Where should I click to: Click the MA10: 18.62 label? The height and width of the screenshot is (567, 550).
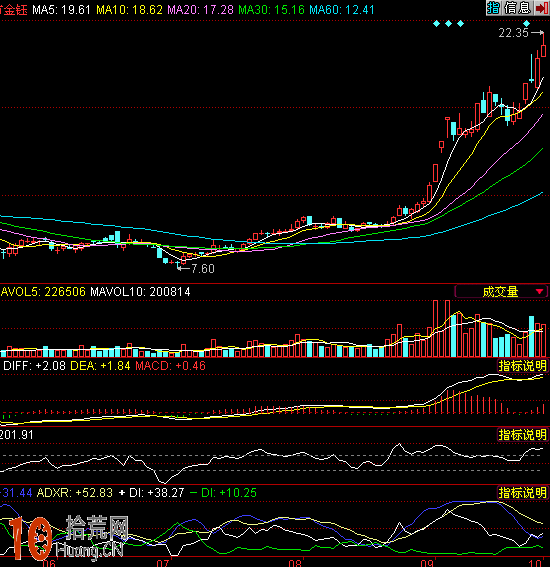pos(129,10)
